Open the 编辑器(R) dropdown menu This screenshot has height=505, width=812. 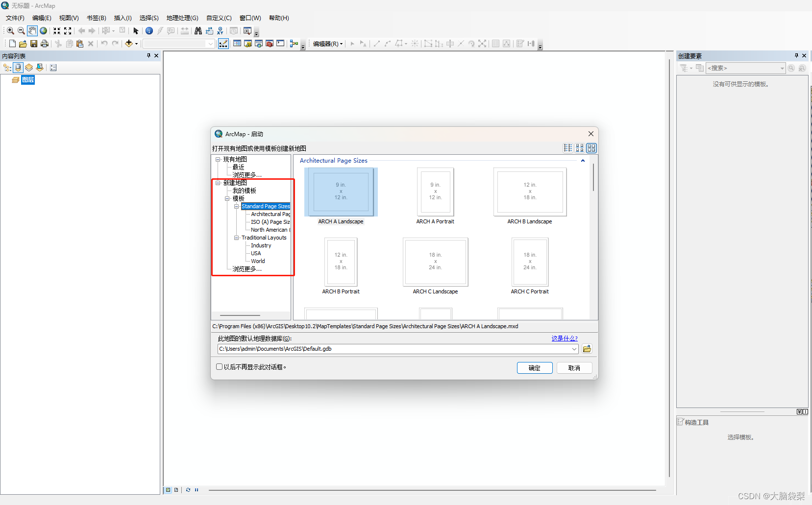tap(328, 44)
